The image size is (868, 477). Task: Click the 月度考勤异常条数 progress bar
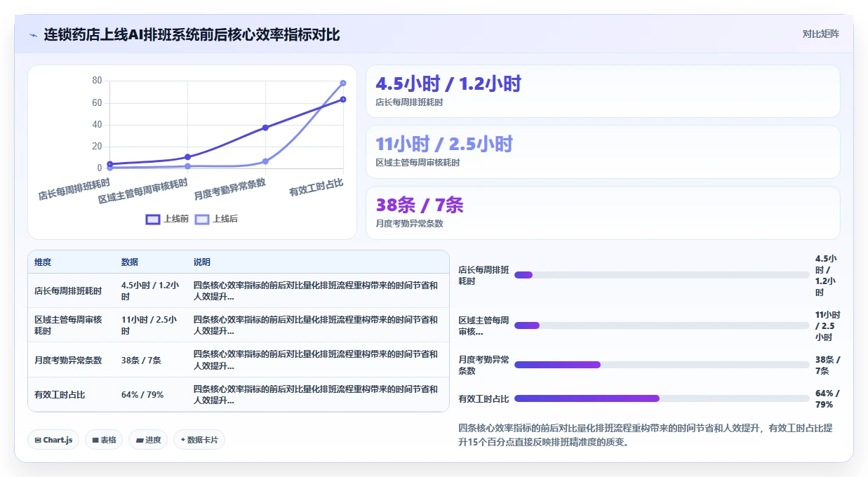pos(662,365)
